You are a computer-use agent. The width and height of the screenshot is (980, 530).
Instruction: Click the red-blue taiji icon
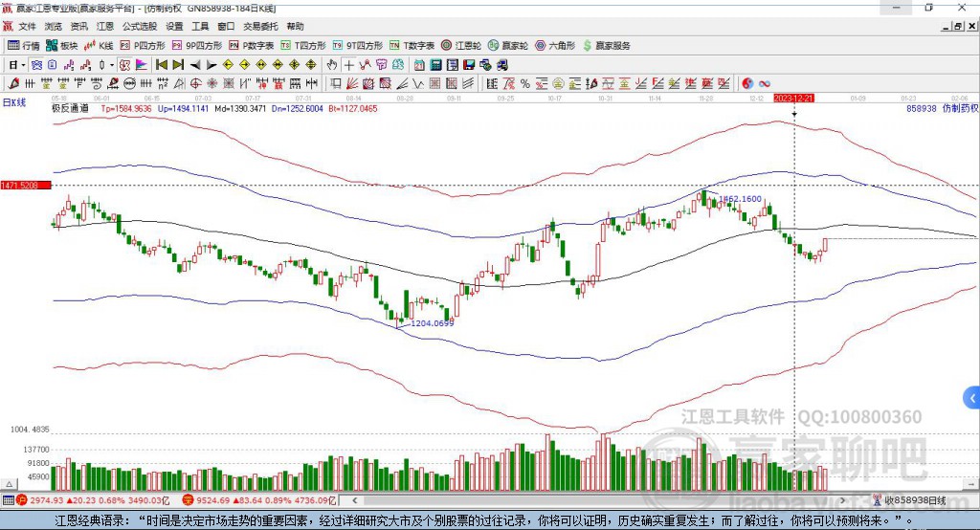click(x=747, y=84)
